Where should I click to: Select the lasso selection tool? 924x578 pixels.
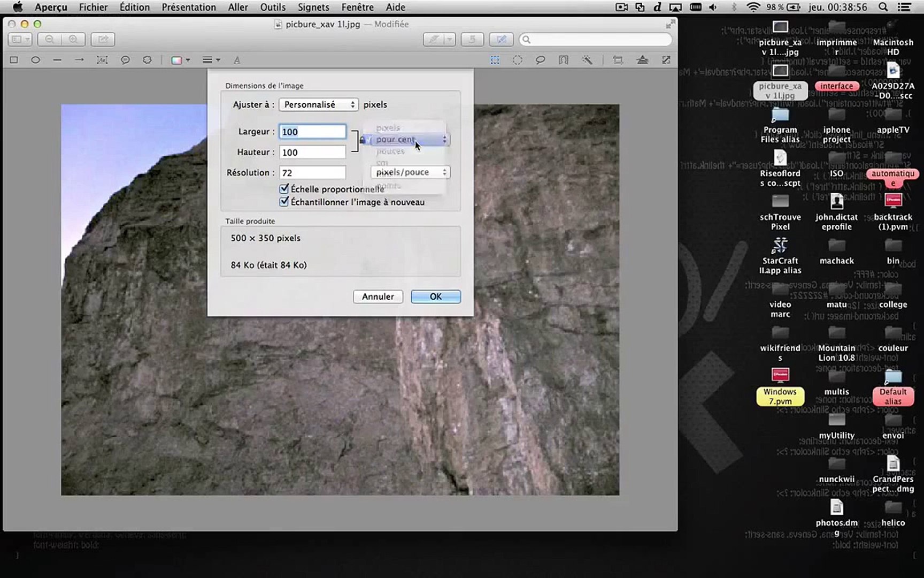[541, 60]
